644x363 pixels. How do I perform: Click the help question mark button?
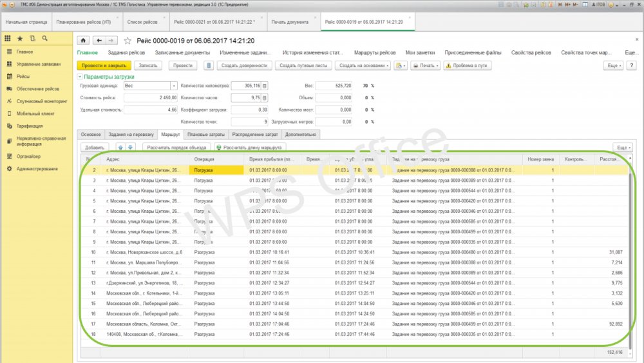[x=631, y=65]
